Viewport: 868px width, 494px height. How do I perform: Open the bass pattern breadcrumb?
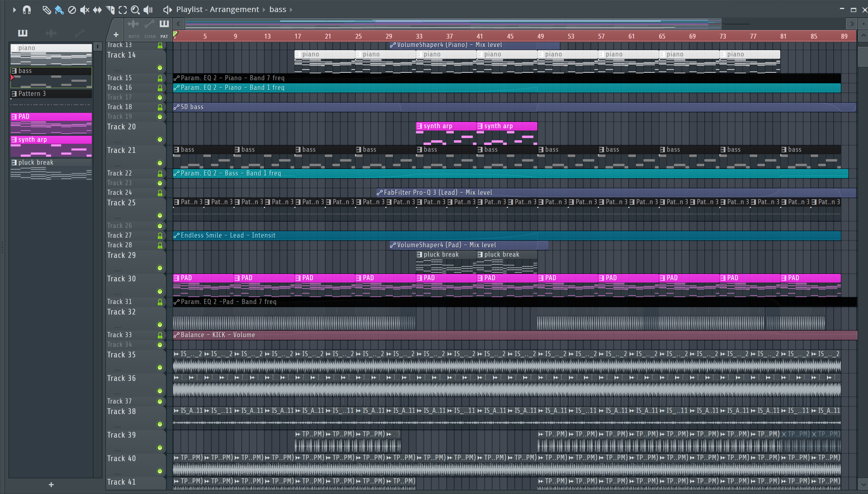278,10
